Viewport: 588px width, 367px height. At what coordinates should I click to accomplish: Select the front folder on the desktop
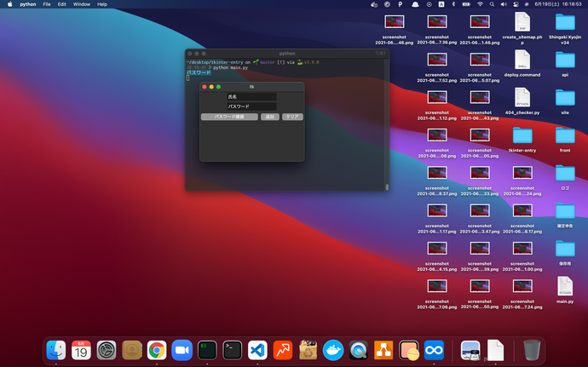tap(565, 135)
